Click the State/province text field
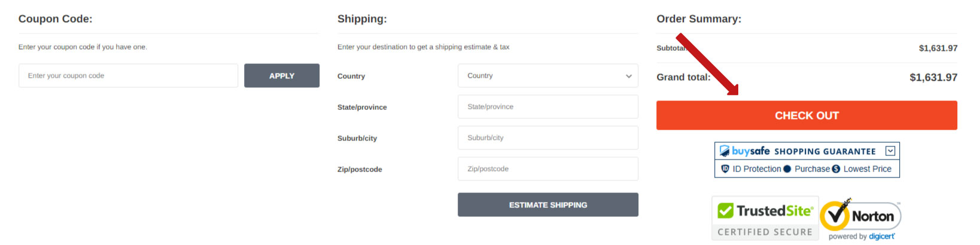The image size is (980, 245). point(547,107)
